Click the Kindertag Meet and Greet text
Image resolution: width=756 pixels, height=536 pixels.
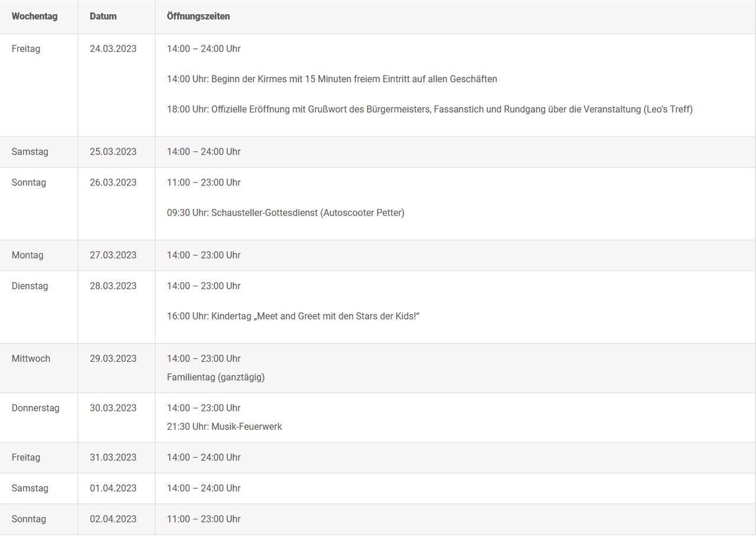(293, 316)
